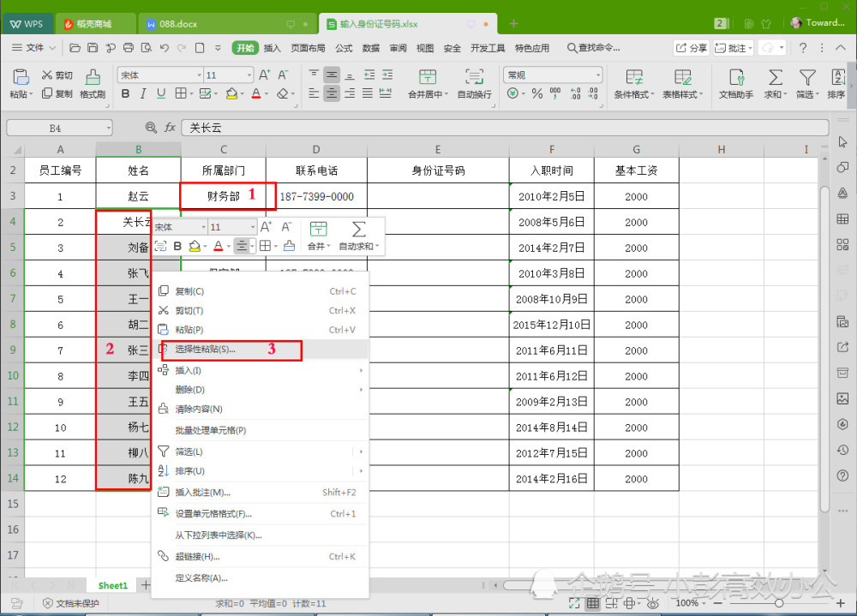The image size is (857, 616).
Task: Click the Find Command search box
Action: (594, 48)
